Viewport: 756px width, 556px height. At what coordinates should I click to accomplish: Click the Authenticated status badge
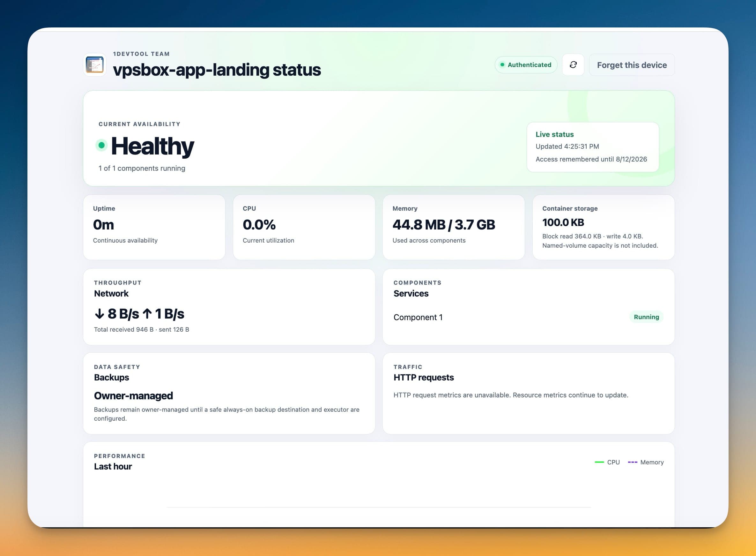click(x=526, y=64)
